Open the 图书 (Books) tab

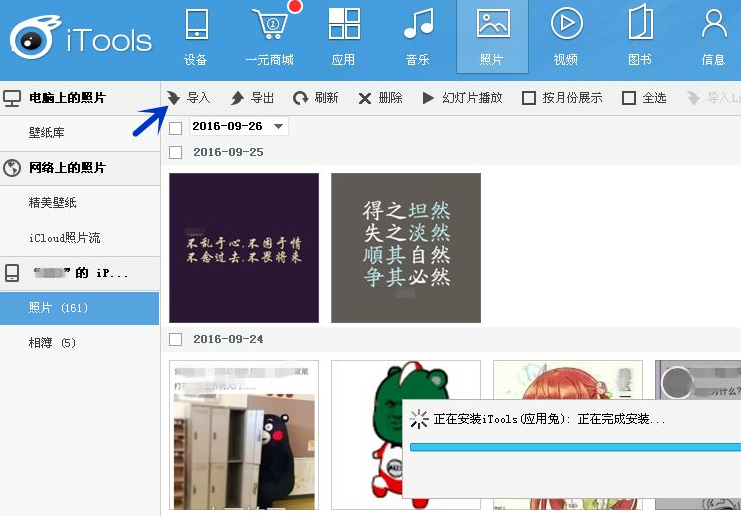click(x=640, y=37)
